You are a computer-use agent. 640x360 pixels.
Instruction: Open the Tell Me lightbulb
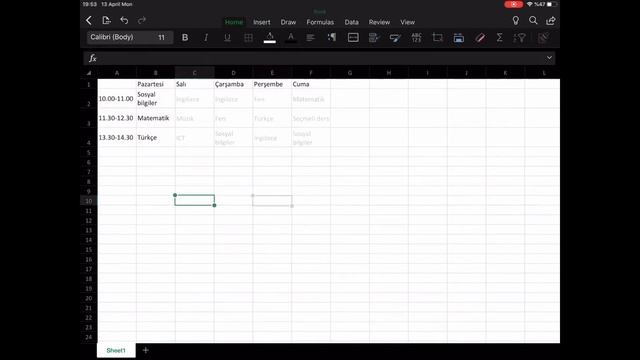pyautogui.click(x=516, y=20)
